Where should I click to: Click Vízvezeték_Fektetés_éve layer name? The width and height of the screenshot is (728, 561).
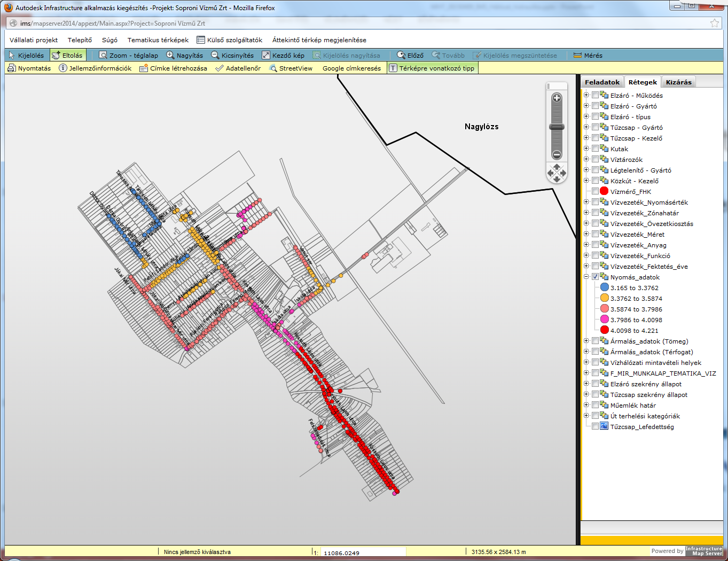click(x=649, y=266)
